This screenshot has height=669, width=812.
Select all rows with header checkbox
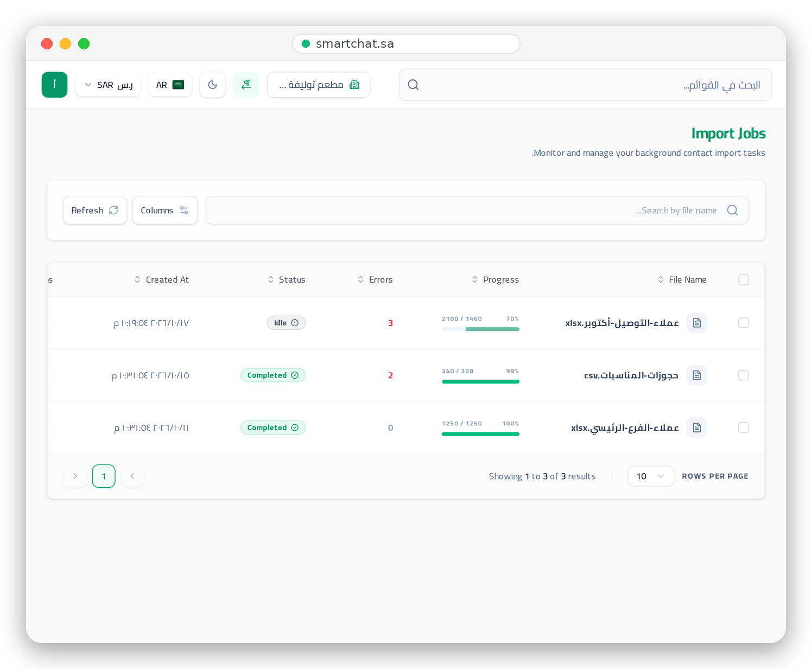(744, 279)
